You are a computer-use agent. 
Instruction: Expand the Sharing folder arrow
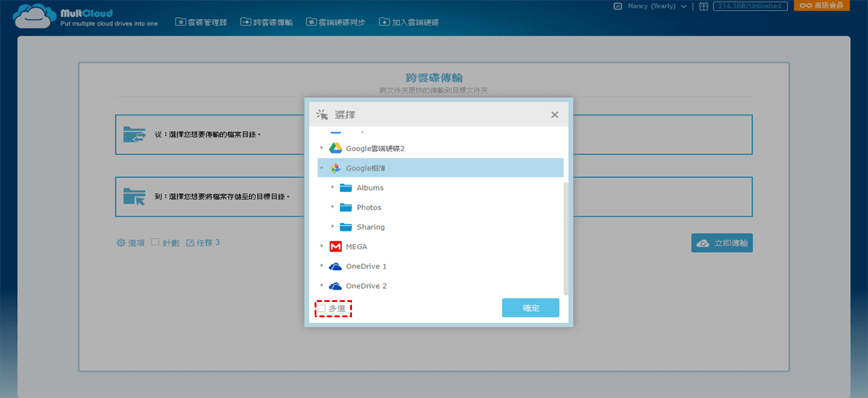coord(333,227)
